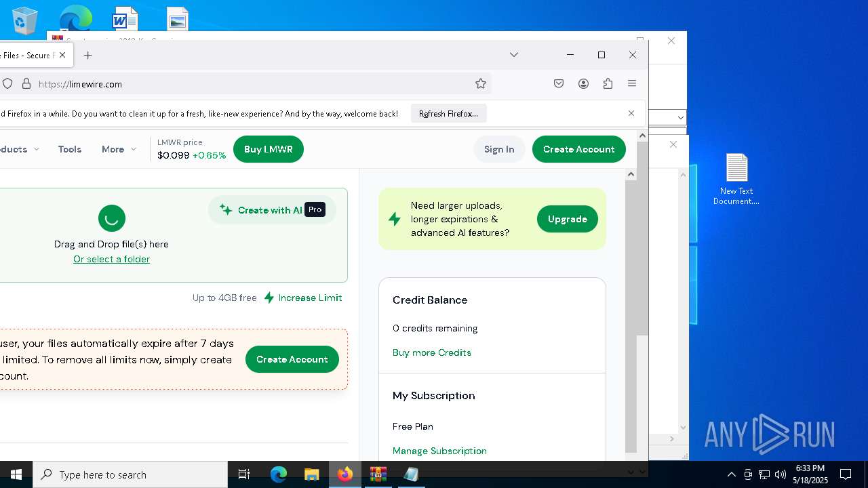
Task: Select New Text Document desktop file
Action: coord(736,180)
